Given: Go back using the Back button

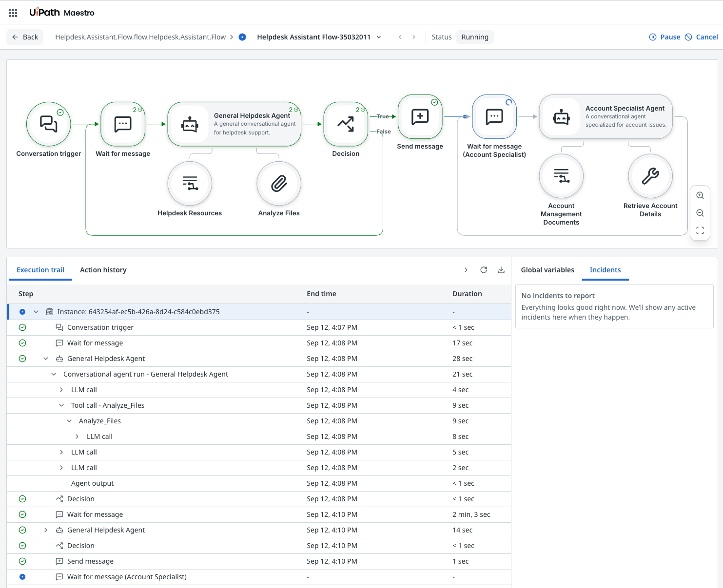Looking at the screenshot, I should click(25, 37).
